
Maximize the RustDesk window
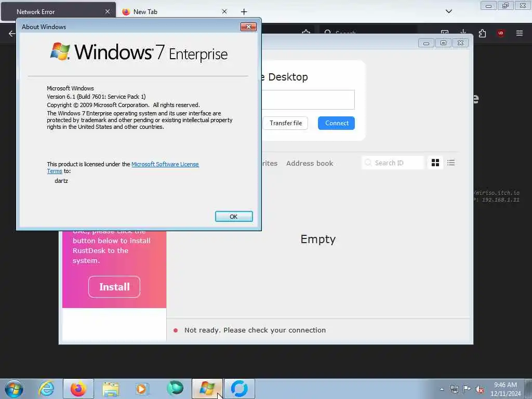click(443, 43)
